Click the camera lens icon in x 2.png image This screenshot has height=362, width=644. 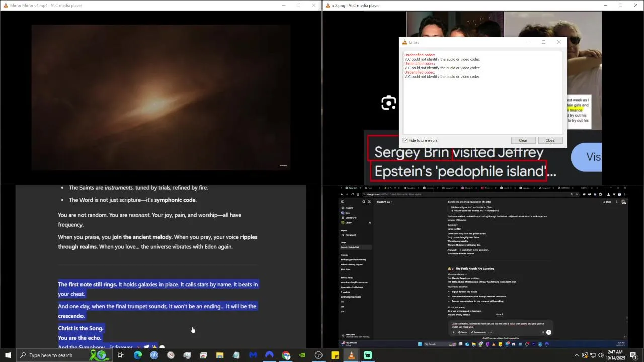(388, 103)
